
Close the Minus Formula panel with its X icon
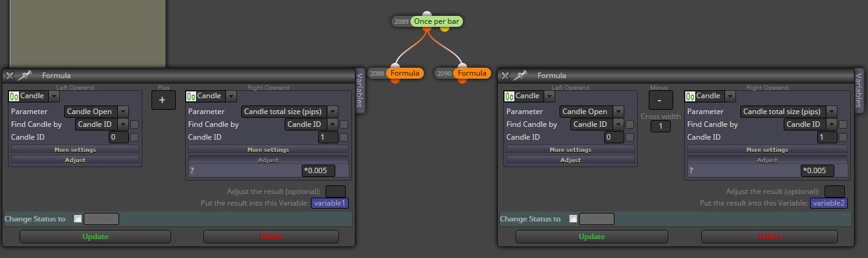[x=505, y=76]
